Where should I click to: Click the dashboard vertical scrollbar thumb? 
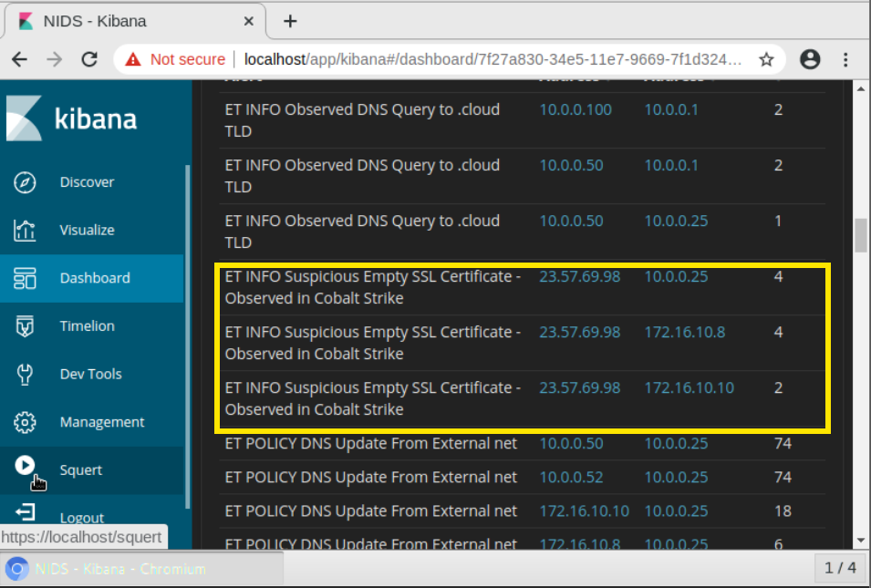point(860,235)
